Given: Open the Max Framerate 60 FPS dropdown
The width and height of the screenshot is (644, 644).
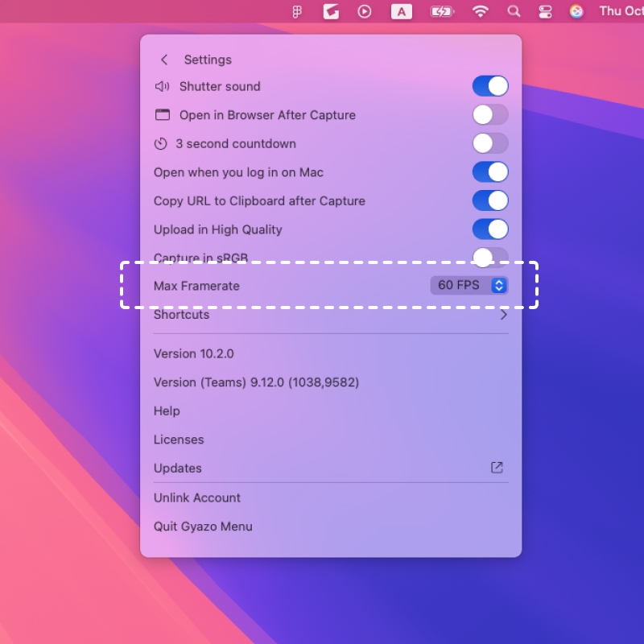Looking at the screenshot, I should click(x=469, y=286).
